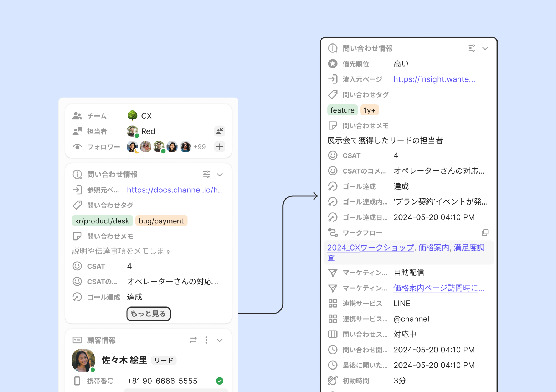
Task: Collapse the right 問い合わせ情報 section
Action: click(x=485, y=48)
